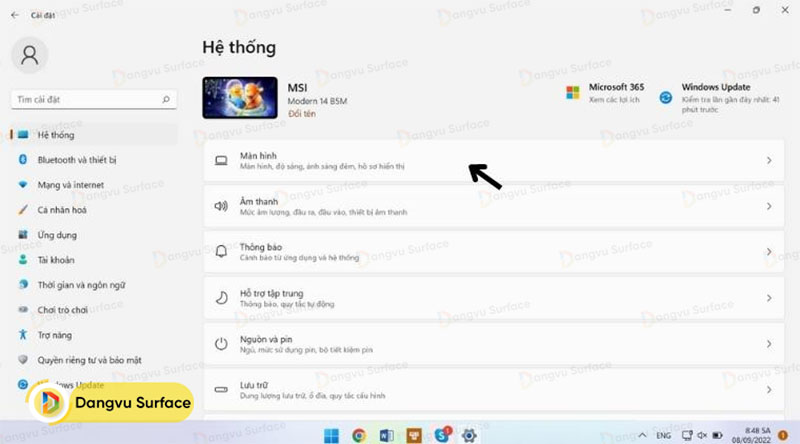Click the bell icon in Thông báo row
Viewport: 800px width, 444px height.
pyautogui.click(x=221, y=252)
